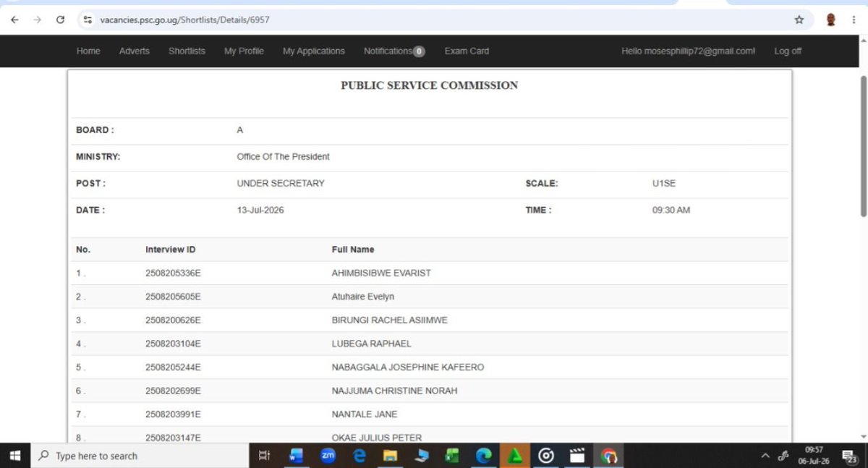Click the browser forward arrow
Image resolution: width=868 pixels, height=468 pixels.
37,20
